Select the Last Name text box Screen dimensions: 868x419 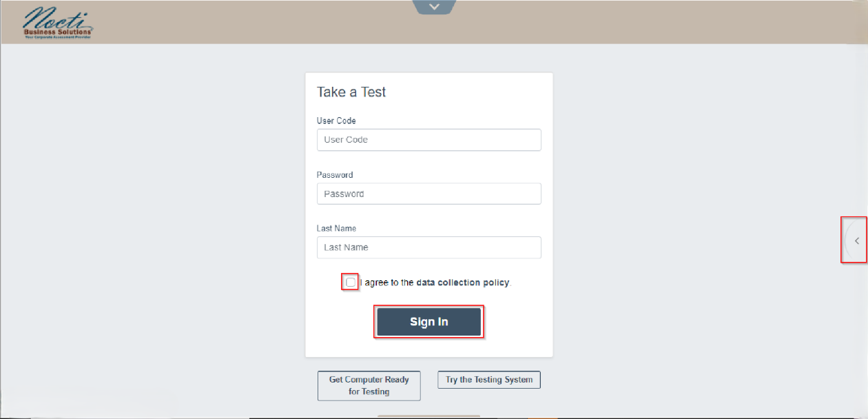(x=428, y=247)
